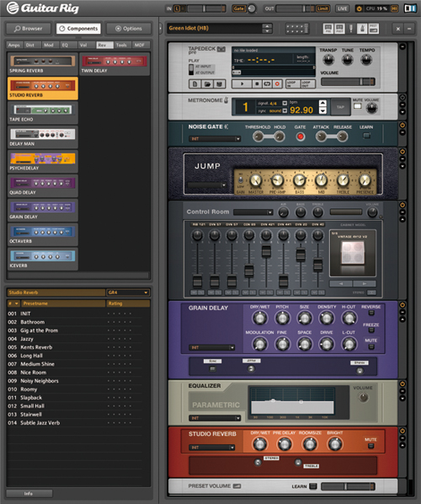Turn the Noise Gate threshold knob
The width and height of the screenshot is (421, 504).
tap(258, 137)
